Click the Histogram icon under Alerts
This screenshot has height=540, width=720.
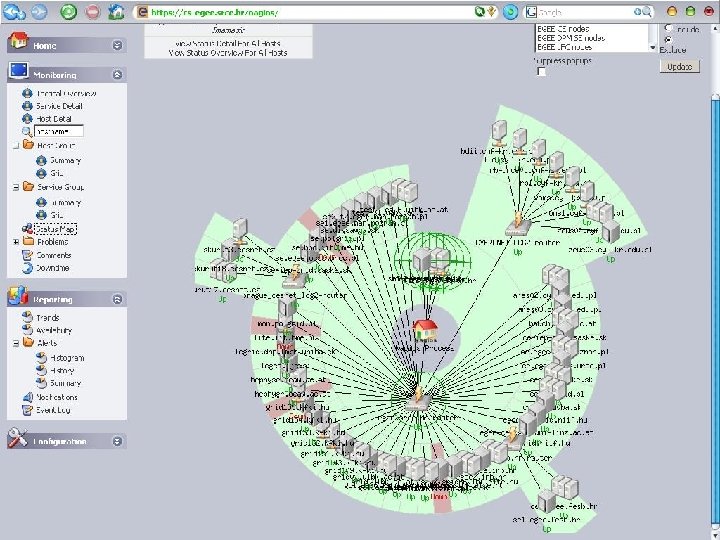[41, 357]
